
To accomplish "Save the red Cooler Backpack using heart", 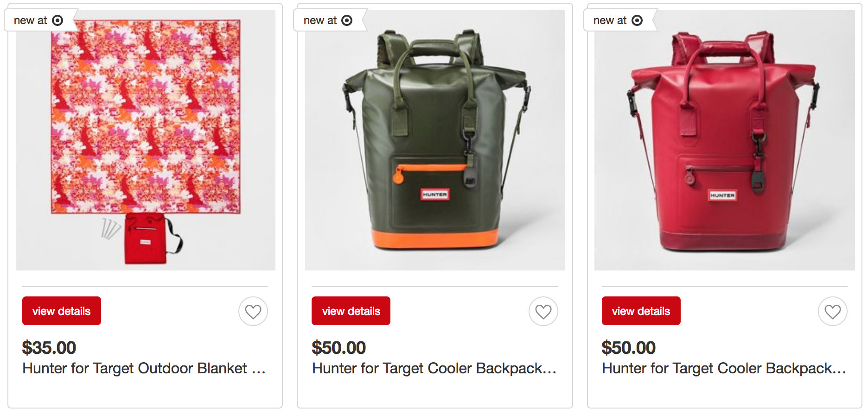I will [832, 311].
